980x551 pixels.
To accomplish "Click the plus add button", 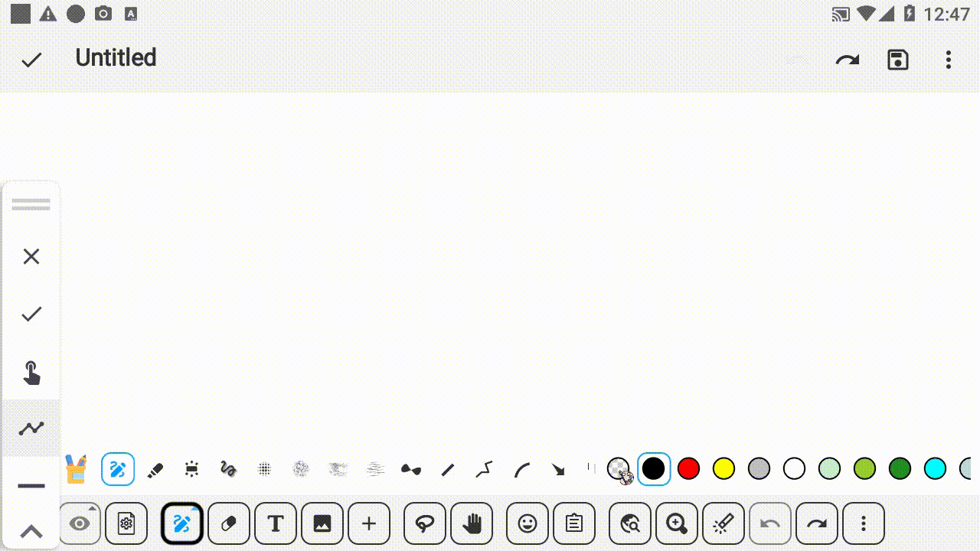I will click(x=369, y=523).
